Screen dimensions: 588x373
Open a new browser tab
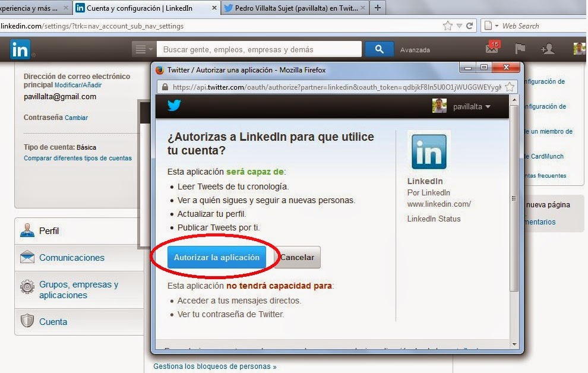378,8
